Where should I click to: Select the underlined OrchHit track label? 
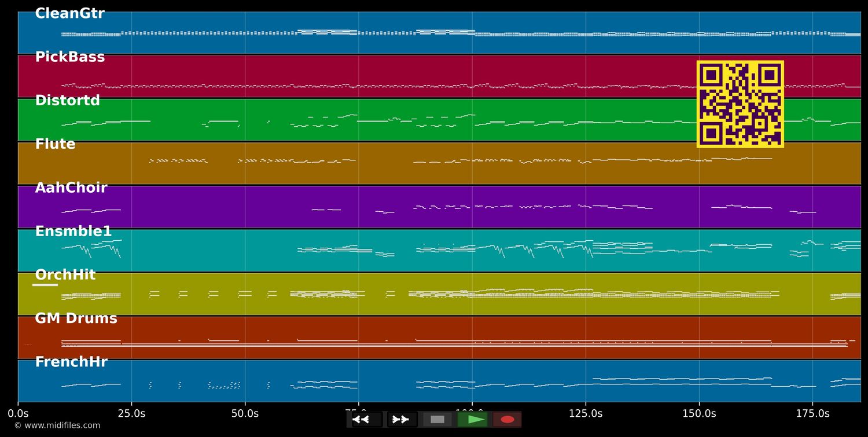coord(65,275)
